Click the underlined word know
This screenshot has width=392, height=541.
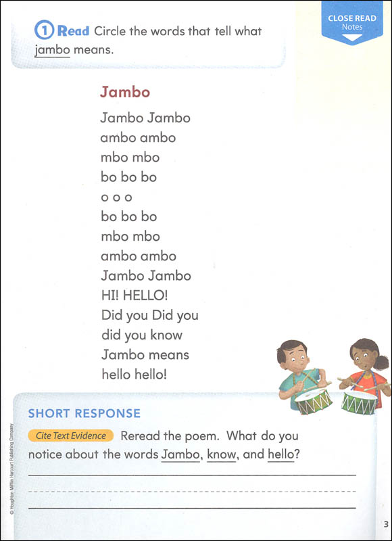221,455
